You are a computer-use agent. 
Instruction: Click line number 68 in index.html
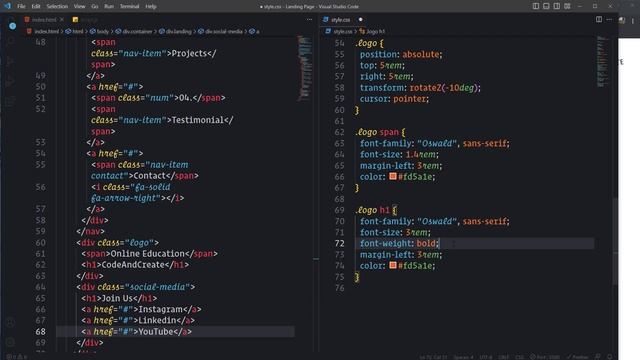pos(40,331)
